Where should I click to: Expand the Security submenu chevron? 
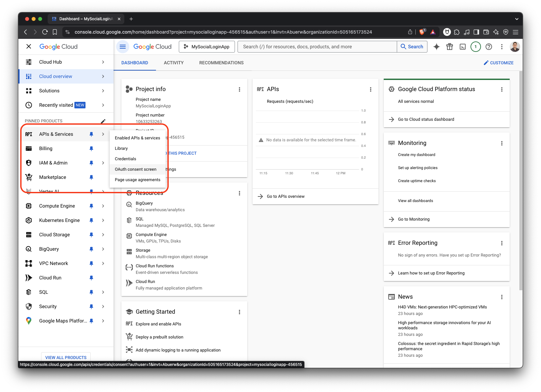[x=103, y=306]
